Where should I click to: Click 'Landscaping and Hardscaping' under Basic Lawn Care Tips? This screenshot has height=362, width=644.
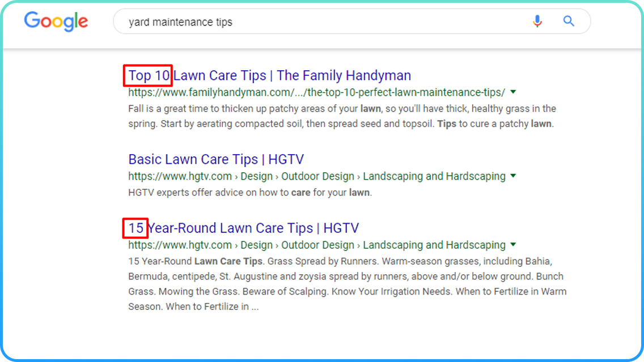tap(434, 176)
